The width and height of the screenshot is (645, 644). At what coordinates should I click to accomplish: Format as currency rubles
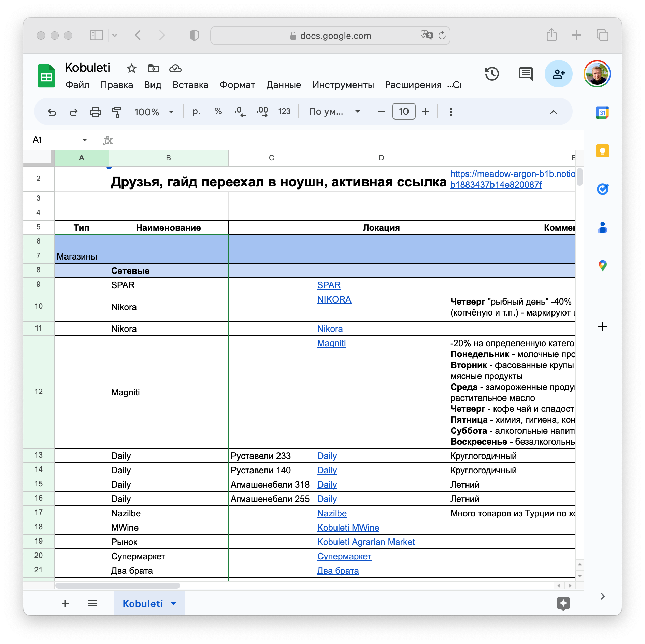[x=196, y=111]
